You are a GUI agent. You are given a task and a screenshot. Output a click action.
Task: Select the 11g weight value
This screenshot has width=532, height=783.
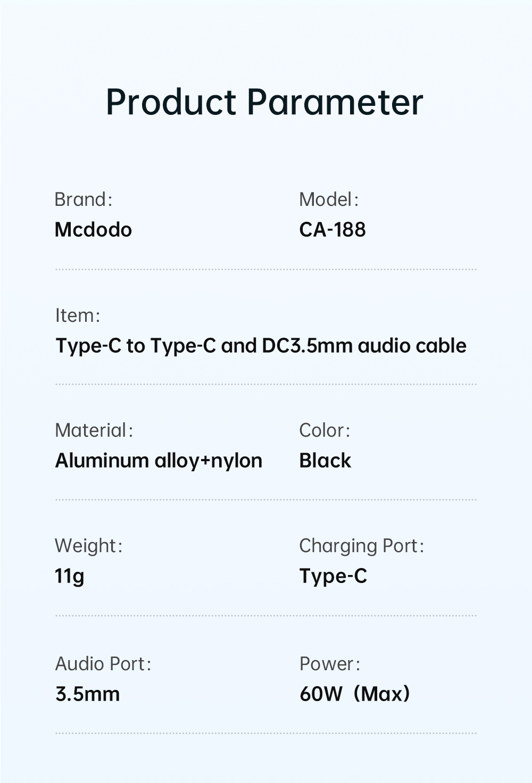click(69, 576)
